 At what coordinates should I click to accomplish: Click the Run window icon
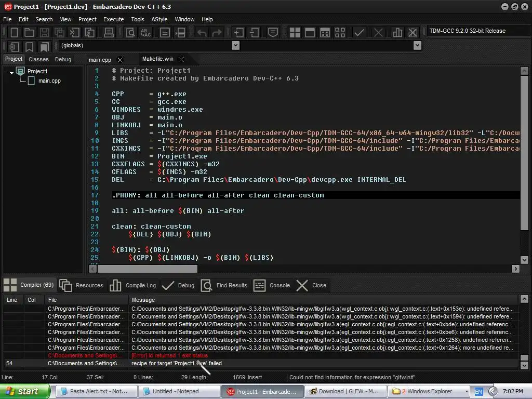coord(310,33)
